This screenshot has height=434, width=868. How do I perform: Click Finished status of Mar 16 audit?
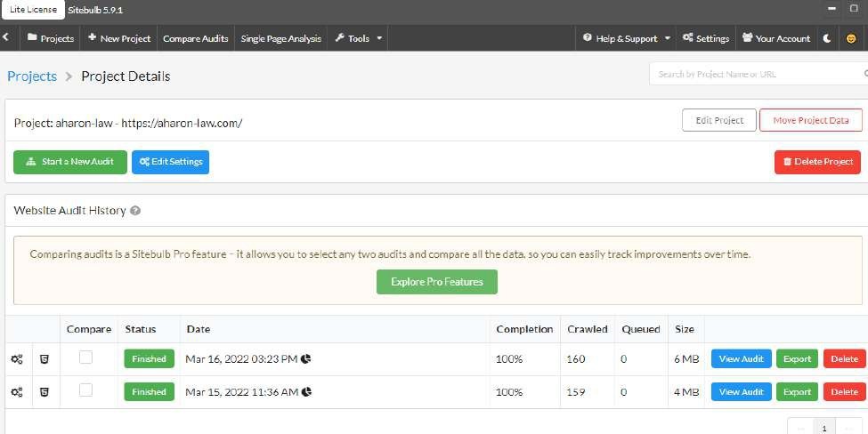point(149,358)
